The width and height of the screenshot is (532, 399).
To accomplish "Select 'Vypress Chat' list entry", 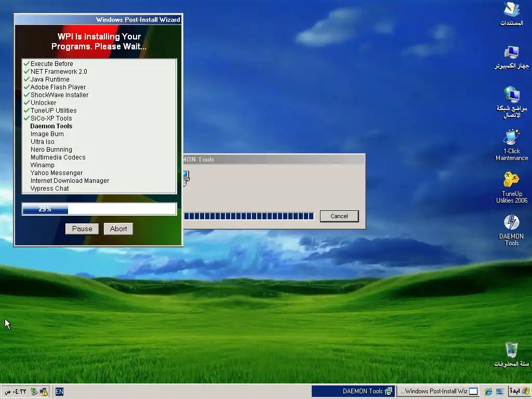I will (49, 188).
